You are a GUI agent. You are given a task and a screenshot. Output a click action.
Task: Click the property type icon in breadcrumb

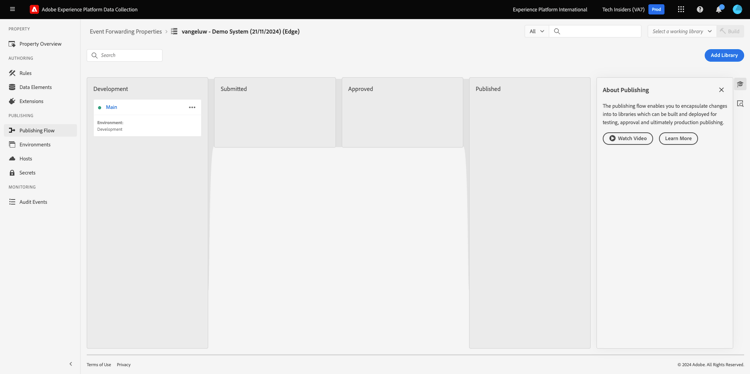[174, 32]
